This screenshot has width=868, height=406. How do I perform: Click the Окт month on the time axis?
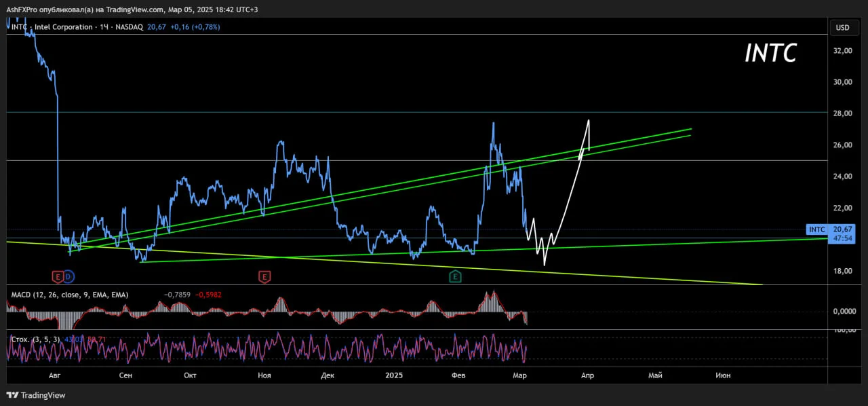tap(191, 375)
